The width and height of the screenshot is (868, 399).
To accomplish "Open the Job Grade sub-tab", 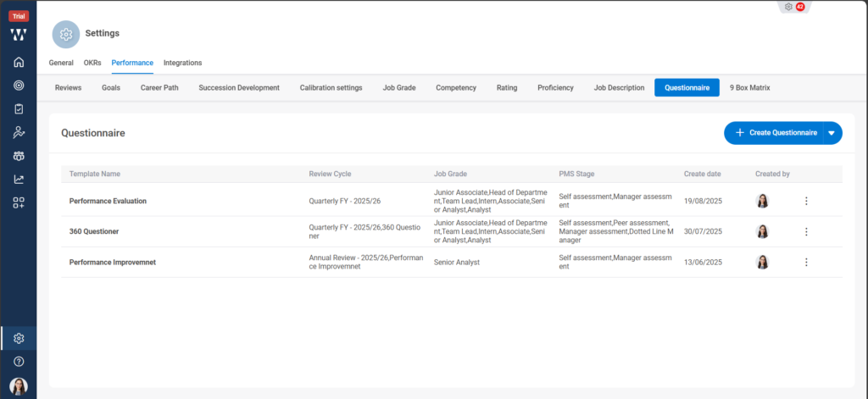I will coord(399,88).
